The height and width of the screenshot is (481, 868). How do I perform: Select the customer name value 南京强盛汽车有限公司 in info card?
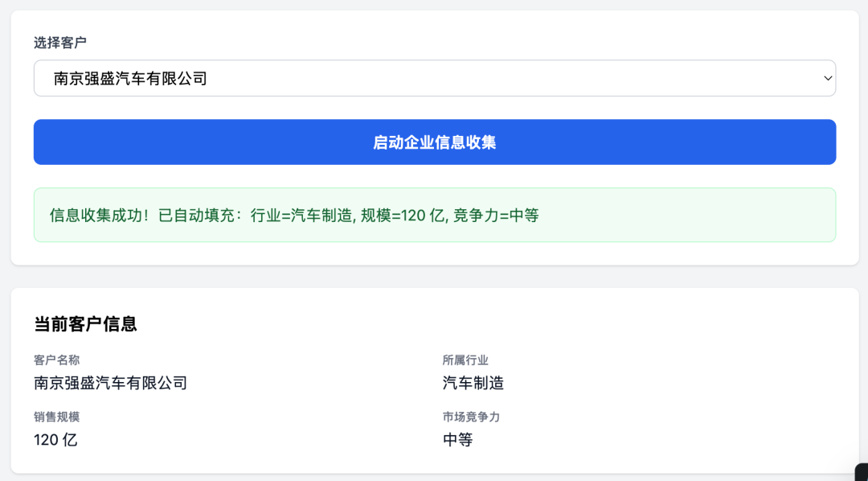(110, 383)
